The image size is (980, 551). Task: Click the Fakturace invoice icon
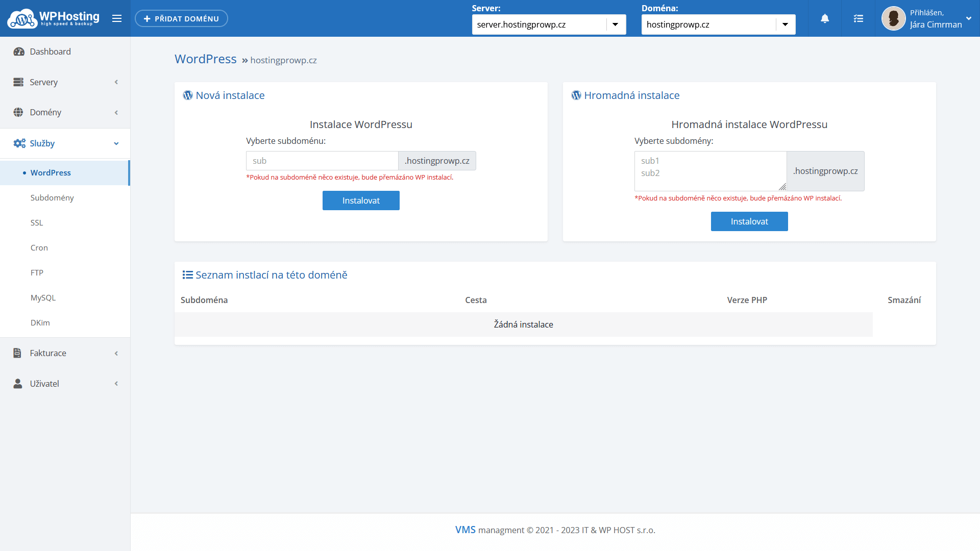coord(17,353)
